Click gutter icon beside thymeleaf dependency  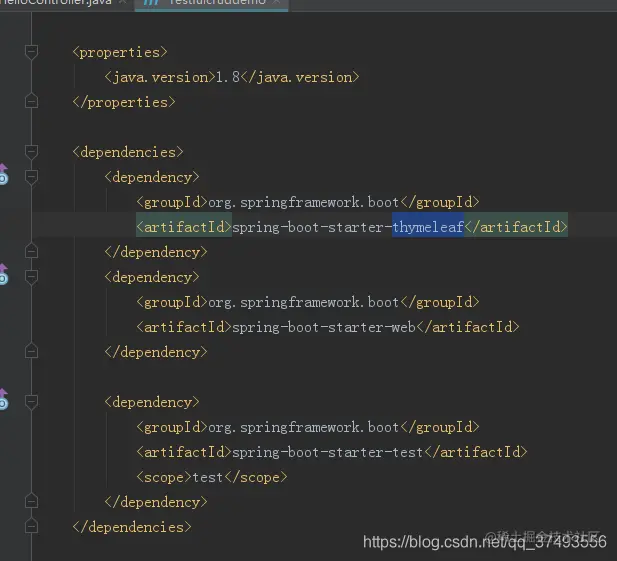click(3, 174)
